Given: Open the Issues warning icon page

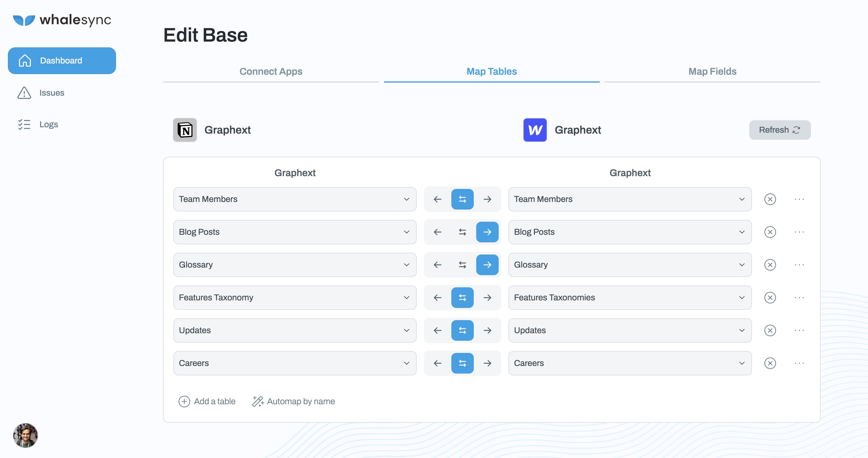Looking at the screenshot, I should [x=24, y=93].
